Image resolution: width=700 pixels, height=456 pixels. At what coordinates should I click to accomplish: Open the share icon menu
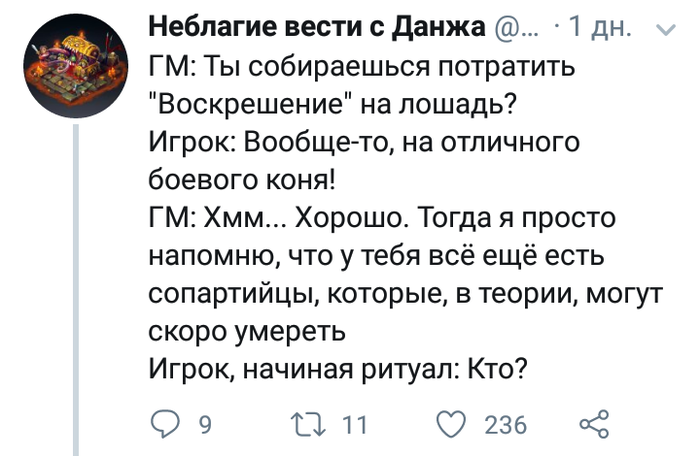(x=594, y=424)
